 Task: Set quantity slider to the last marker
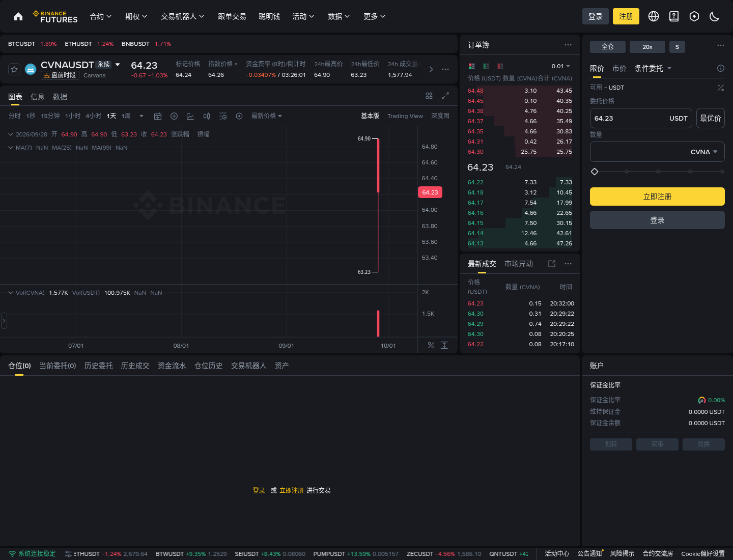(x=722, y=172)
